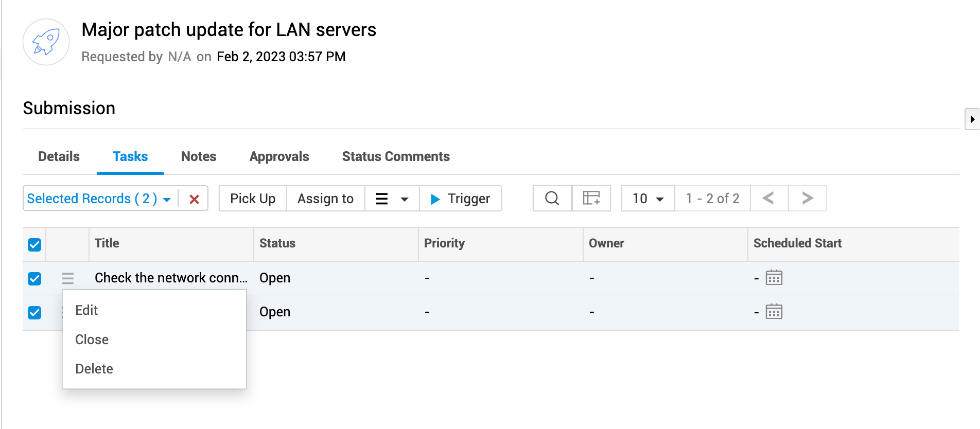This screenshot has height=429, width=980.
Task: Open row actions menu for Check the network task
Action: pos(68,278)
